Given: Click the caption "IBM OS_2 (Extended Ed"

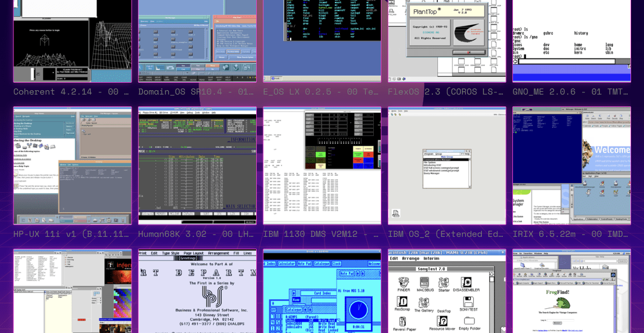Looking at the screenshot, I should tap(446, 235).
